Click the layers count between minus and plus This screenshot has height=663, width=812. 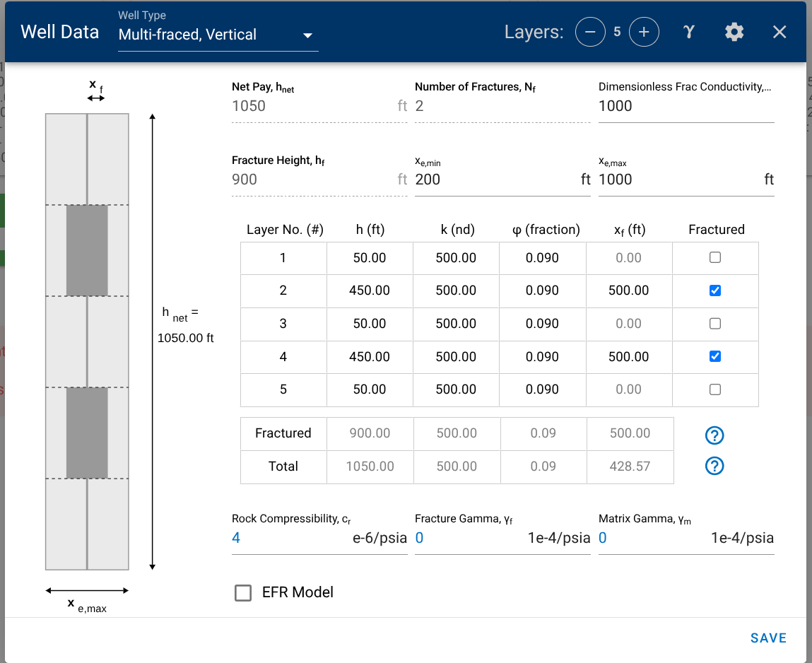tap(617, 32)
